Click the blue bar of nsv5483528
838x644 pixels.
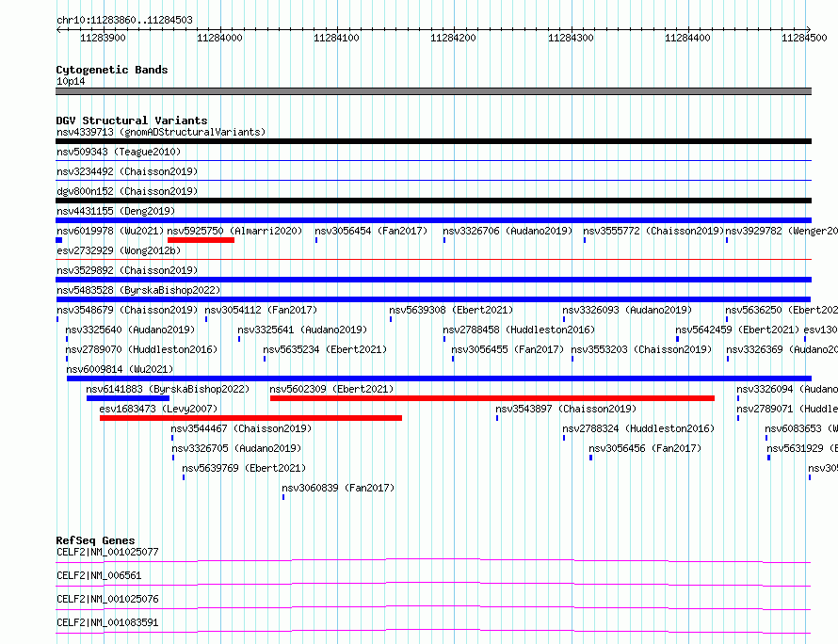click(x=433, y=299)
